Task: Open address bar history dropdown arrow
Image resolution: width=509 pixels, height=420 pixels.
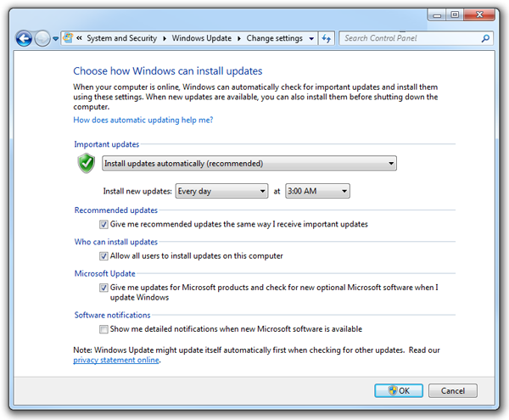Action: tap(311, 39)
